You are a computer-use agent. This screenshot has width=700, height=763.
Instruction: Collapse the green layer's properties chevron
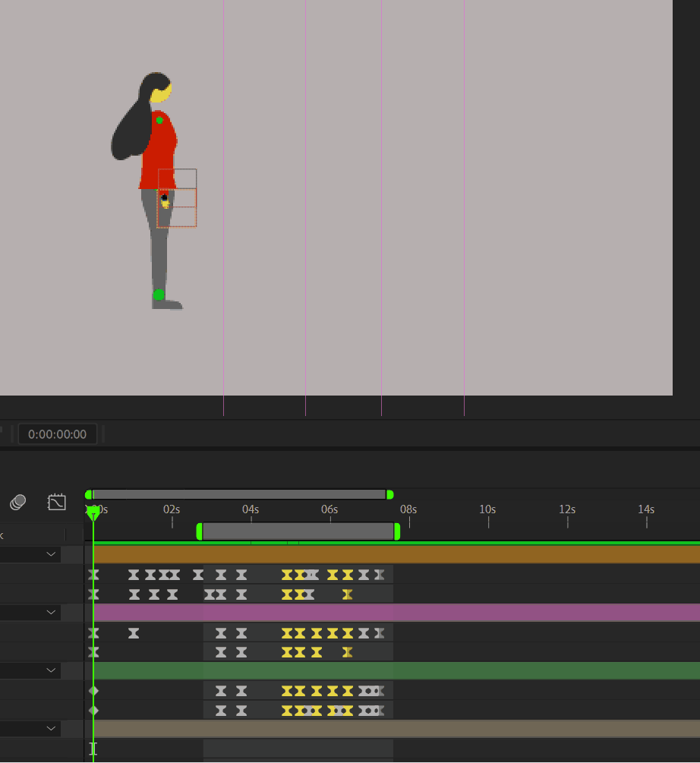click(x=51, y=670)
